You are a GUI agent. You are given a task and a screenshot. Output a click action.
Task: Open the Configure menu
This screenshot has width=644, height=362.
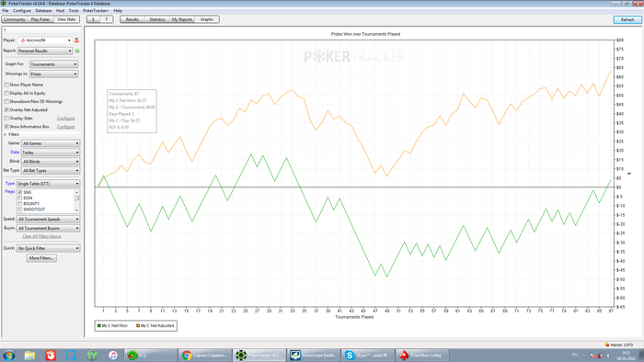pos(22,11)
